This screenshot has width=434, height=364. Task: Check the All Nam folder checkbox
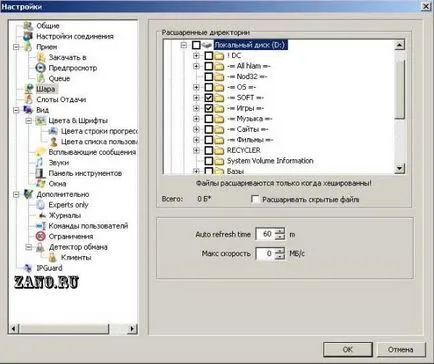point(209,66)
